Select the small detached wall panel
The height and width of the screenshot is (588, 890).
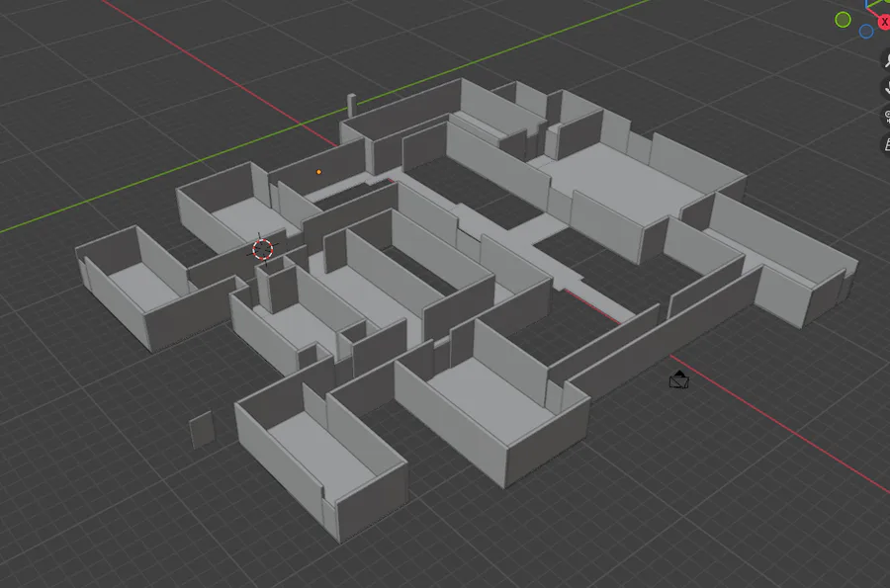tap(202, 429)
